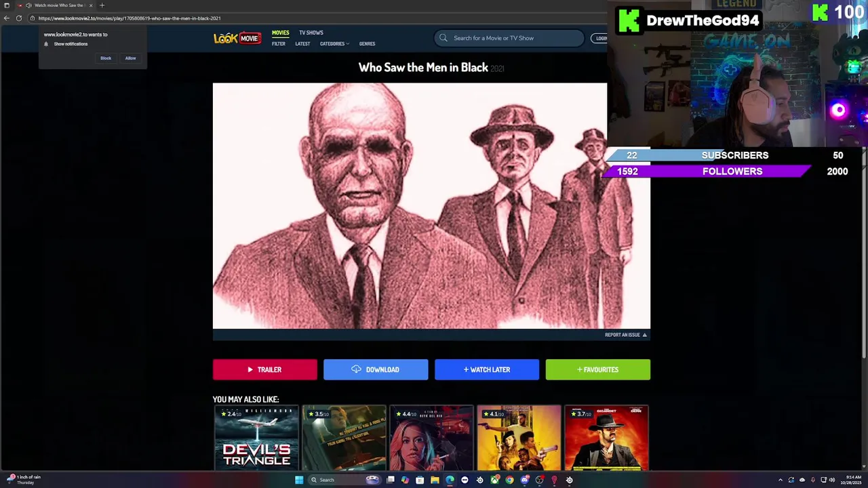Expand the Report an Issue panel

click(626, 335)
